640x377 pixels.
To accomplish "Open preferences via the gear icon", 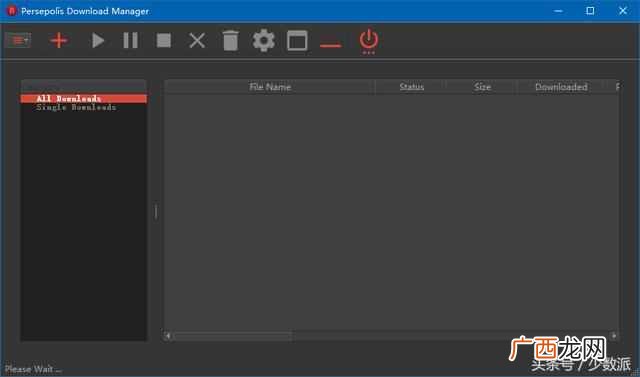I will pos(264,40).
